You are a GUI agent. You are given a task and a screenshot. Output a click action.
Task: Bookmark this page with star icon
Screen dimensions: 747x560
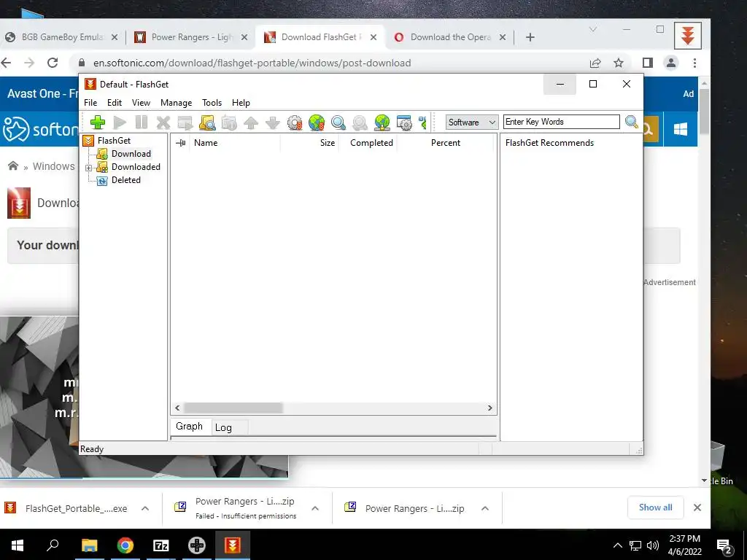[x=619, y=63]
